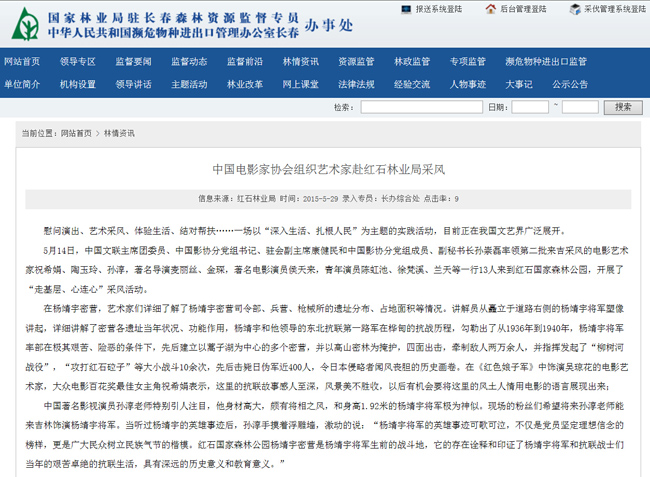The height and width of the screenshot is (477, 650).
Task: Open the 濒危物种进出口监管 menu item
Action: click(546, 62)
